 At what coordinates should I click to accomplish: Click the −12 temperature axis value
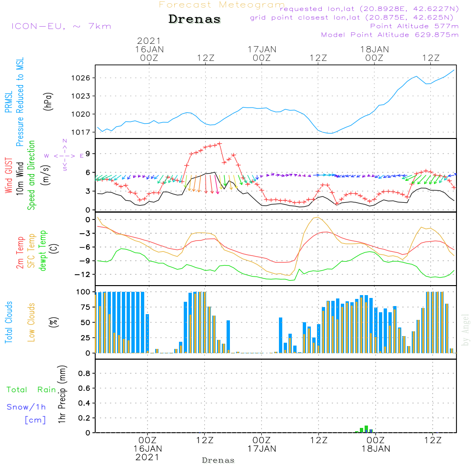[82, 275]
